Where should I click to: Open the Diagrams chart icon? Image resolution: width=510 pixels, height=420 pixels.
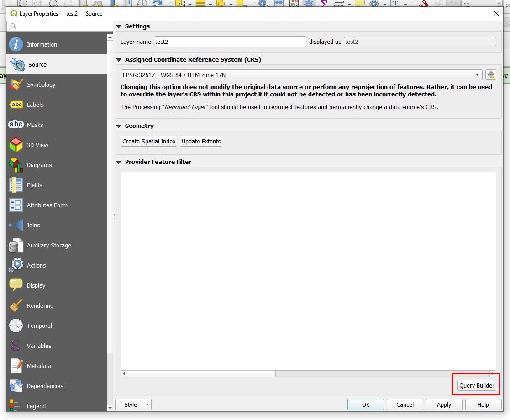click(x=16, y=165)
